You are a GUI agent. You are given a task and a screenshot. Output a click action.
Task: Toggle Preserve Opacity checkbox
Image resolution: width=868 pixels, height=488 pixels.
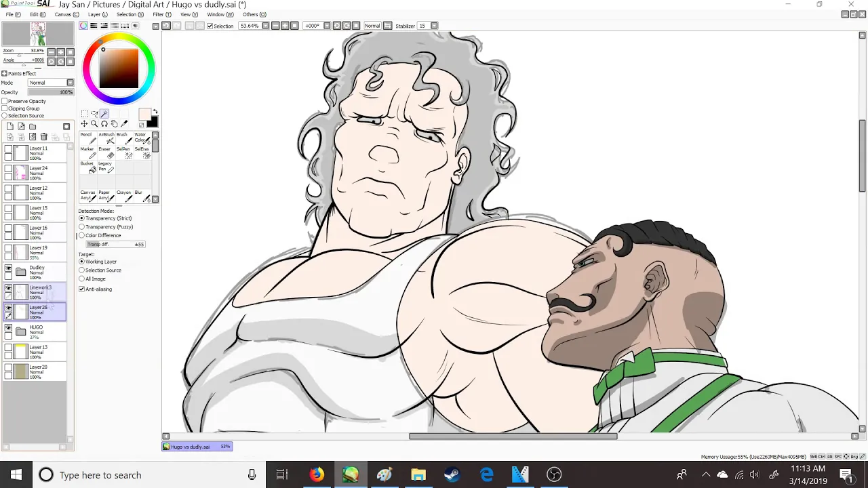[x=5, y=101]
